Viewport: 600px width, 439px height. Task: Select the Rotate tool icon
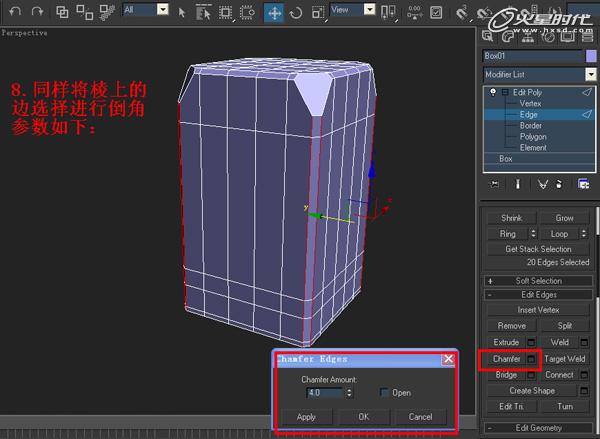coord(296,13)
